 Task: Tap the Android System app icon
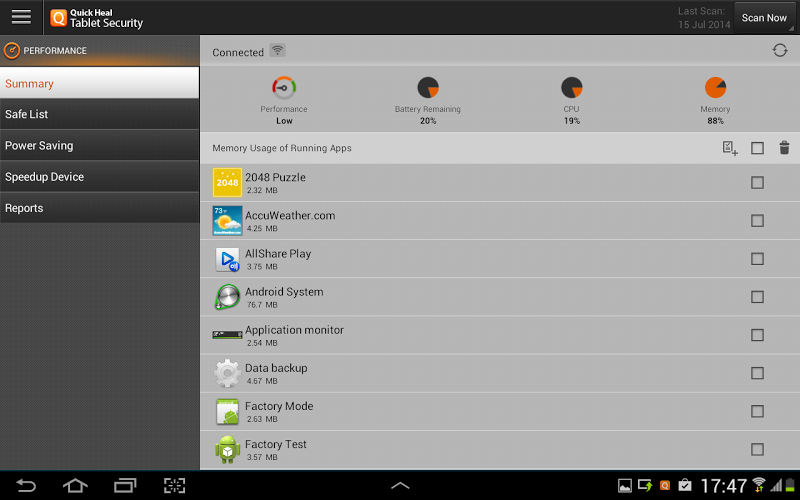pos(227,297)
